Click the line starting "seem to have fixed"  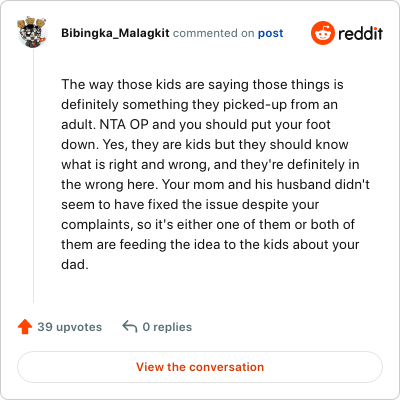click(x=190, y=205)
